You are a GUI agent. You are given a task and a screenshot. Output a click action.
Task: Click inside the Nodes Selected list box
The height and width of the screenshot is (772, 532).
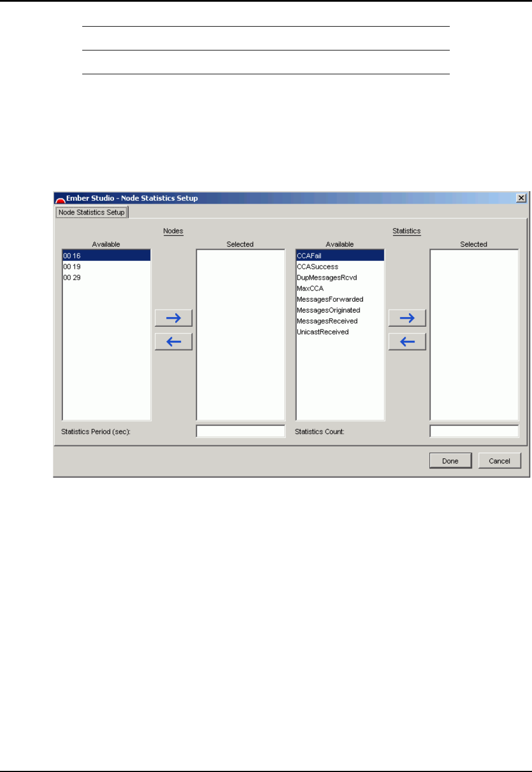(240, 335)
